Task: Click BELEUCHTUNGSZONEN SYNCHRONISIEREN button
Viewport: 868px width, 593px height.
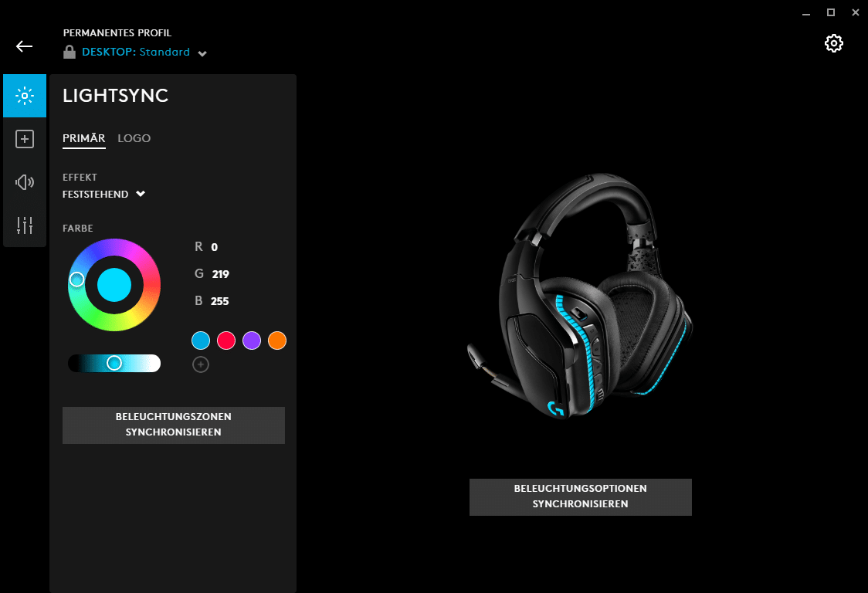Action: [173, 425]
